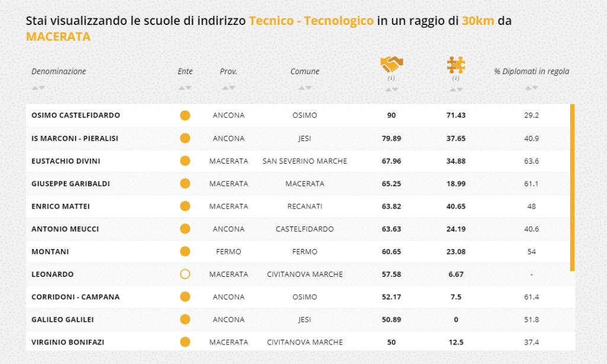Open the IS MARCONI - PIERALISI school

tap(75, 138)
